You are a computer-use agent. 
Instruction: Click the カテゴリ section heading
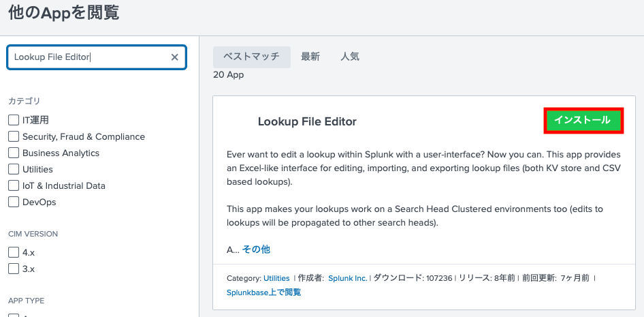pyautogui.click(x=25, y=101)
